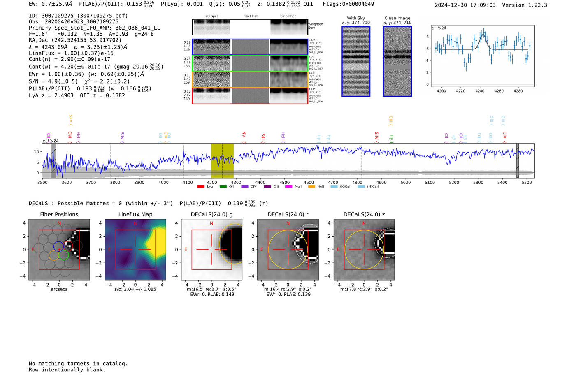Image resolution: width=576 pixels, height=392 pixels.
Task: Click the m:16.5 re:2.7" caption
Action: (211, 289)
